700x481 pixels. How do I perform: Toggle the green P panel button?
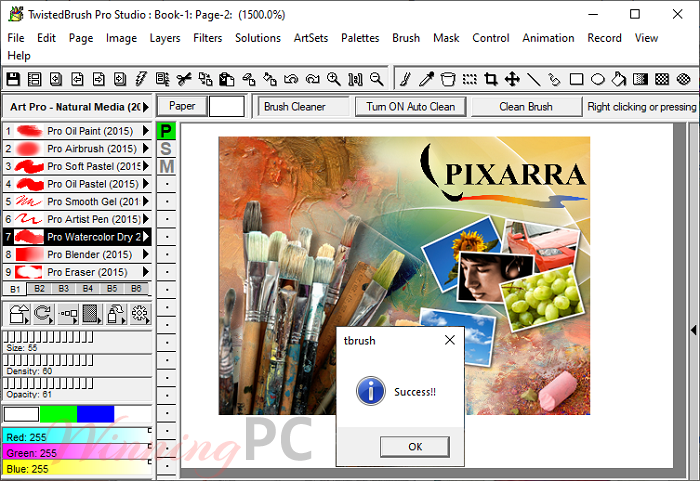pyautogui.click(x=166, y=131)
